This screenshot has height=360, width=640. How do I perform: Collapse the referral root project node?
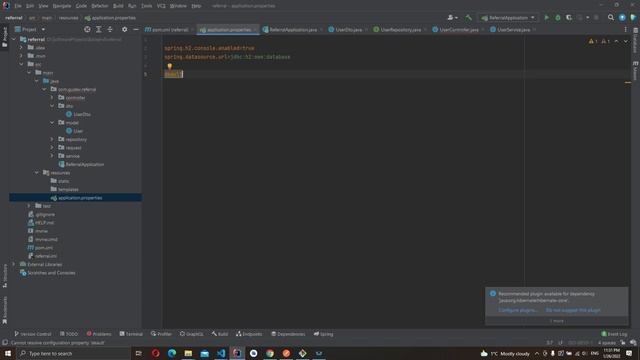[14, 40]
